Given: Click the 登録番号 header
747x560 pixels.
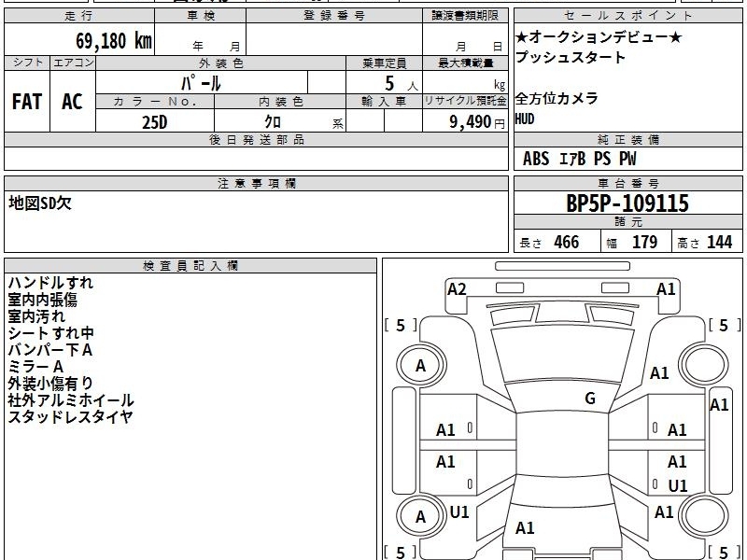Looking at the screenshot, I should pyautogui.click(x=334, y=15).
